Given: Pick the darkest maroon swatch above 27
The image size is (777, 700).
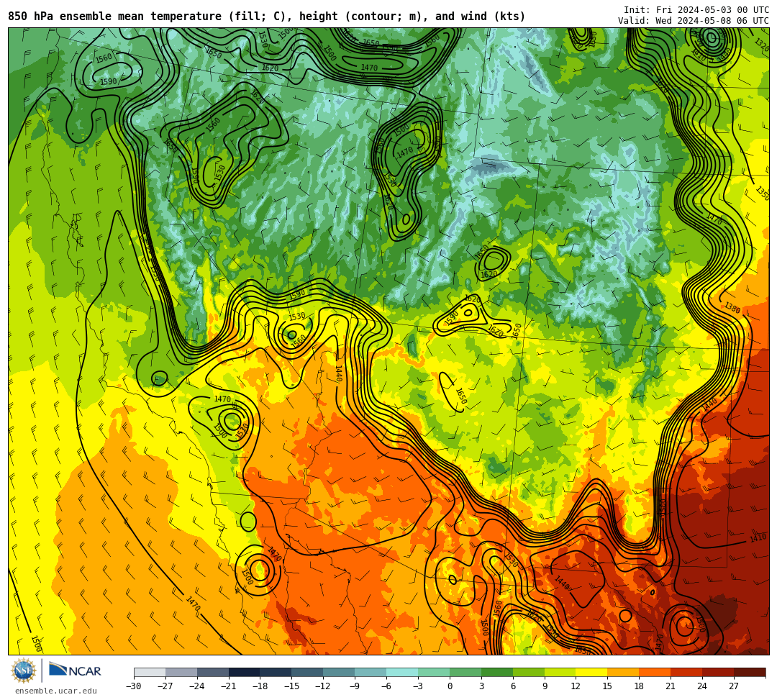Looking at the screenshot, I should coord(750,672).
